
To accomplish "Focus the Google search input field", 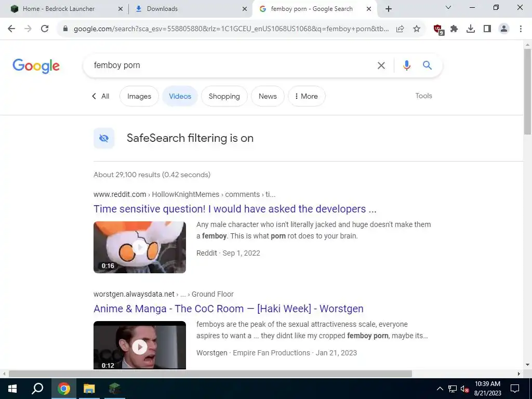I will pos(231,65).
